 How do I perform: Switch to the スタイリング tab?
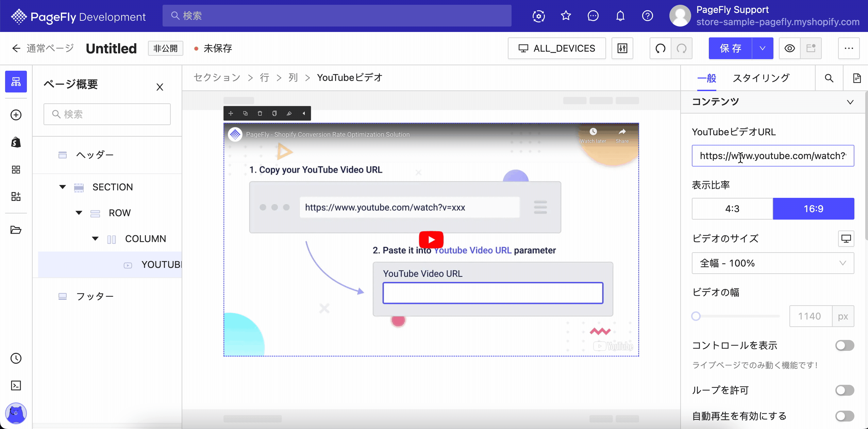coord(761,78)
